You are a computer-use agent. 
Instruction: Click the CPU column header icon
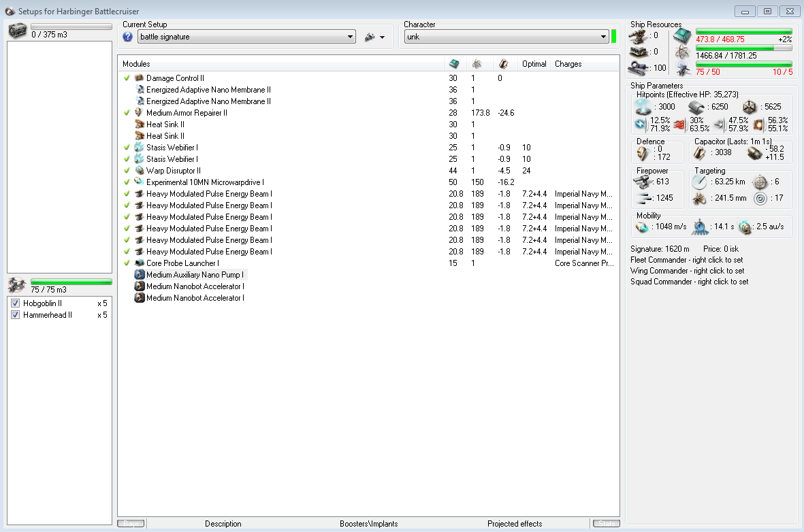(x=454, y=63)
